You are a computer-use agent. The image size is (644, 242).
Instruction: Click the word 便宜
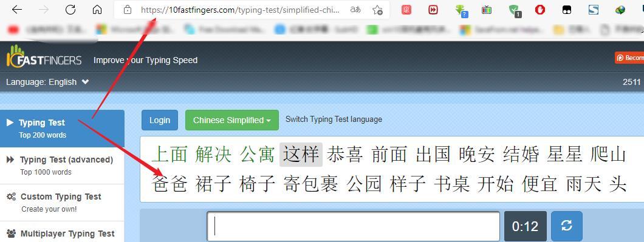tap(540, 184)
